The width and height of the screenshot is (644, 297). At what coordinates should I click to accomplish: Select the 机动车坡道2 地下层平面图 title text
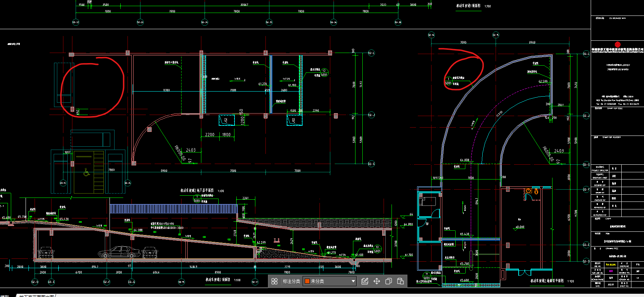(x=197, y=191)
